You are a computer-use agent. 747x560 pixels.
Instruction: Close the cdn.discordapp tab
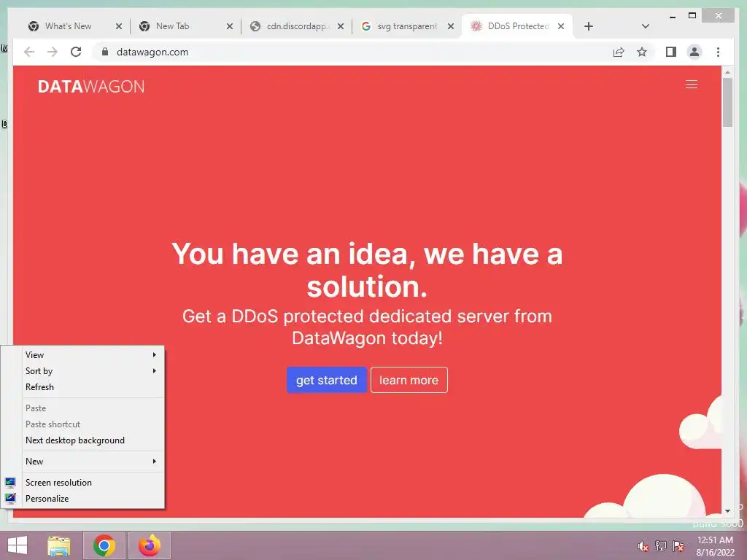(x=341, y=26)
